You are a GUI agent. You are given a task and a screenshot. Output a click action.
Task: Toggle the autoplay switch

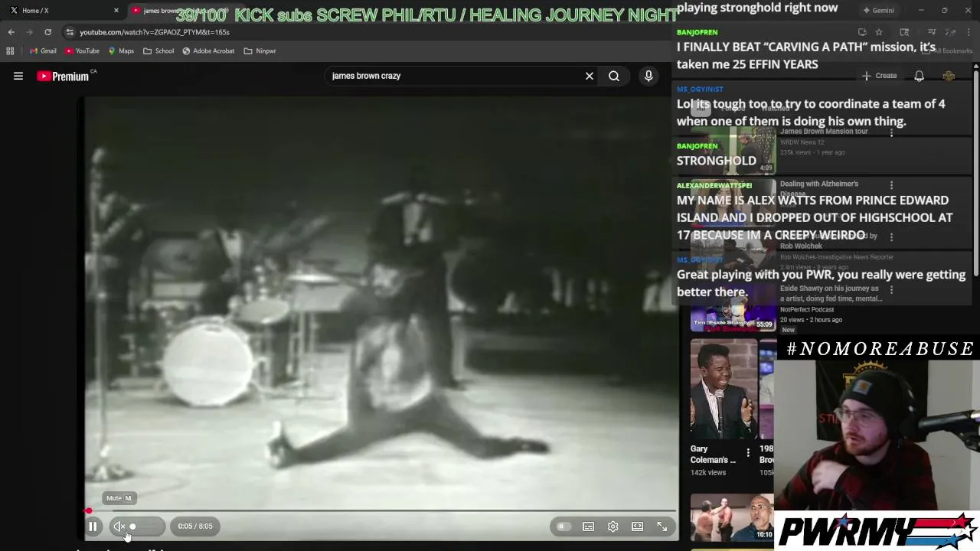click(563, 527)
